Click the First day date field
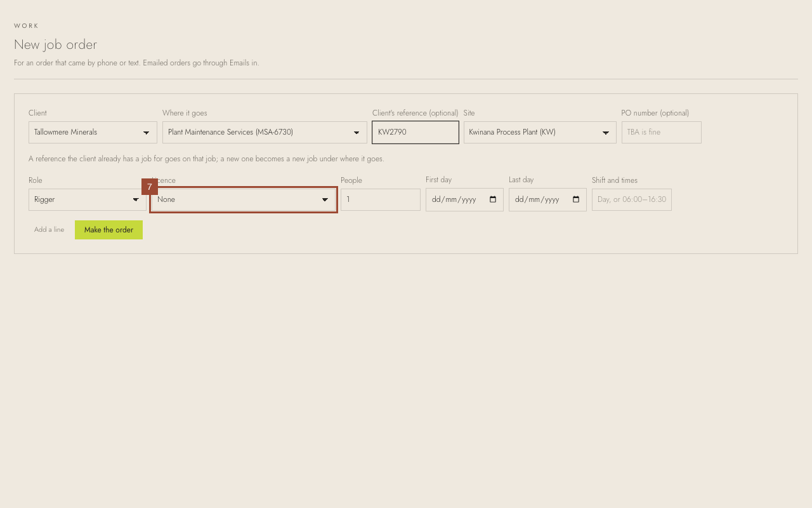Screen dimensions: 812x508 click(x=464, y=199)
